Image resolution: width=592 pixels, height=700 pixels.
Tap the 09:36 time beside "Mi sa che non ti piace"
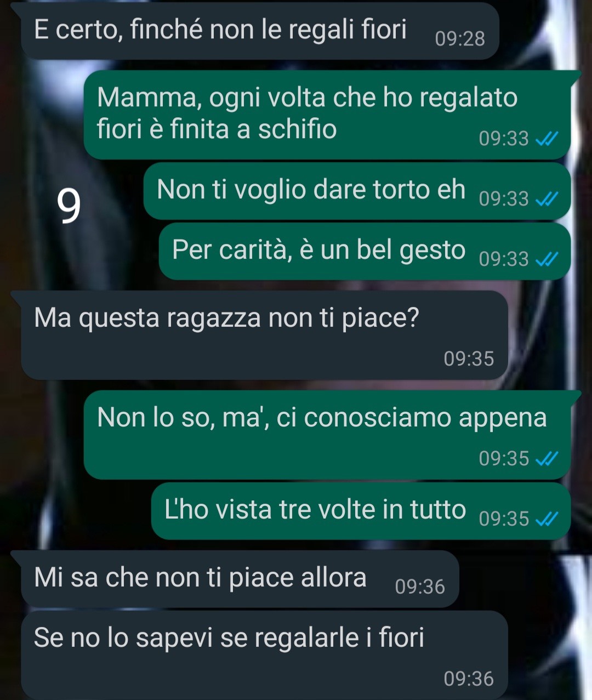coord(420,587)
